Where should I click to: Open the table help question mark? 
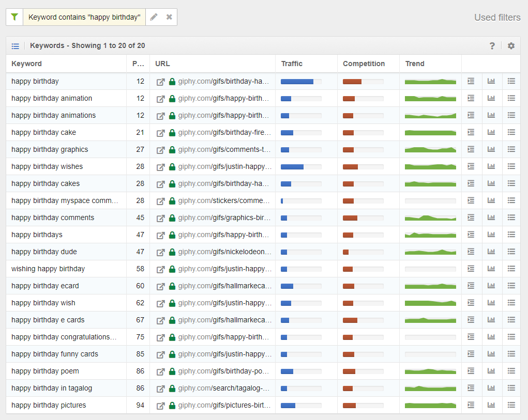pos(492,46)
